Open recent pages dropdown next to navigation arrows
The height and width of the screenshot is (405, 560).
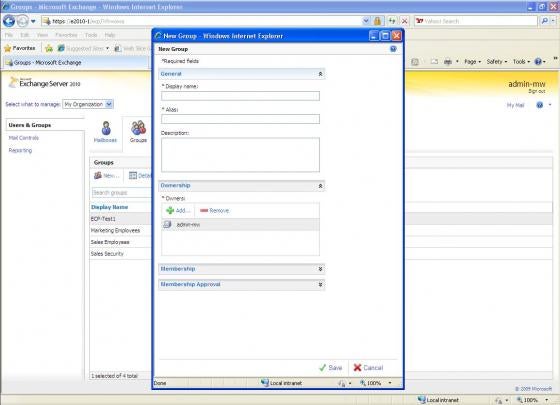(x=33, y=21)
